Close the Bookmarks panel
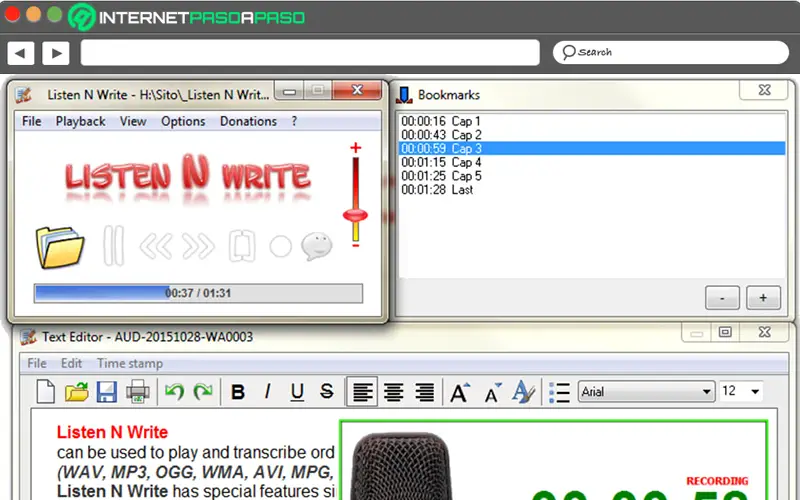This screenshot has height=500, width=800. pos(764,90)
